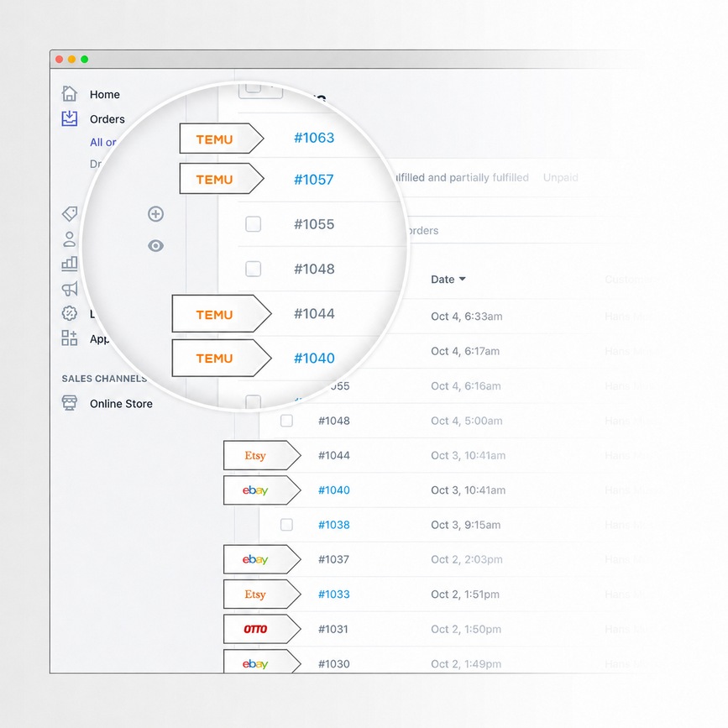Open the Apps grid icon
The width and height of the screenshot is (728, 728).
pyautogui.click(x=69, y=338)
